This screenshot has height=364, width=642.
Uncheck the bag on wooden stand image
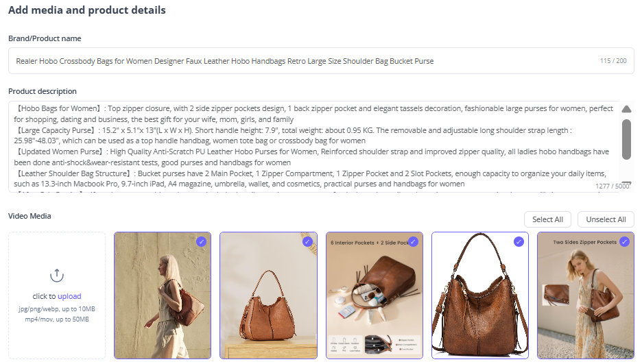(307, 242)
